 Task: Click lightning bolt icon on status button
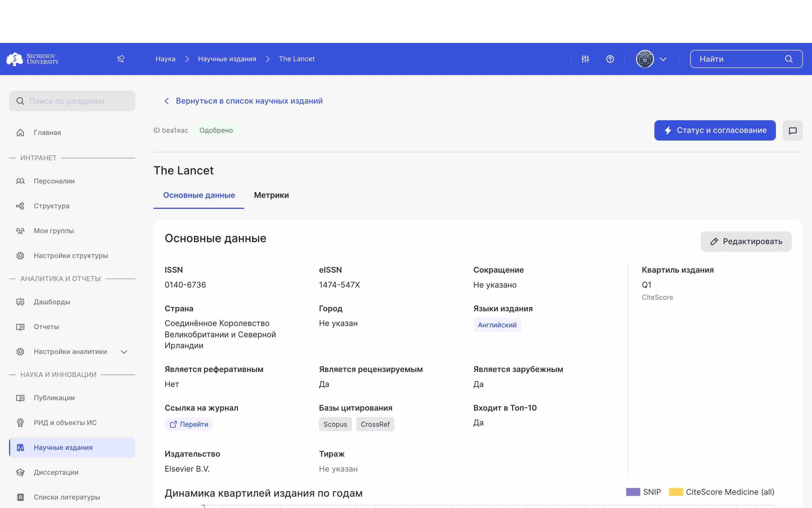[668, 130]
